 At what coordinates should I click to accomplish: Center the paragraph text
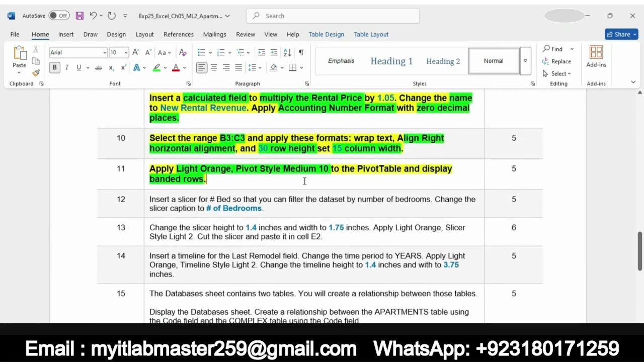coord(214,67)
